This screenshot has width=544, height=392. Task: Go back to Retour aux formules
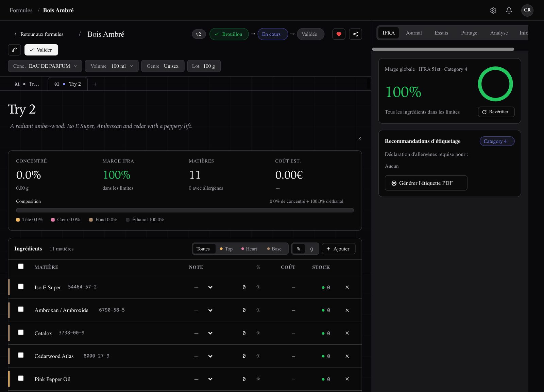click(38, 34)
